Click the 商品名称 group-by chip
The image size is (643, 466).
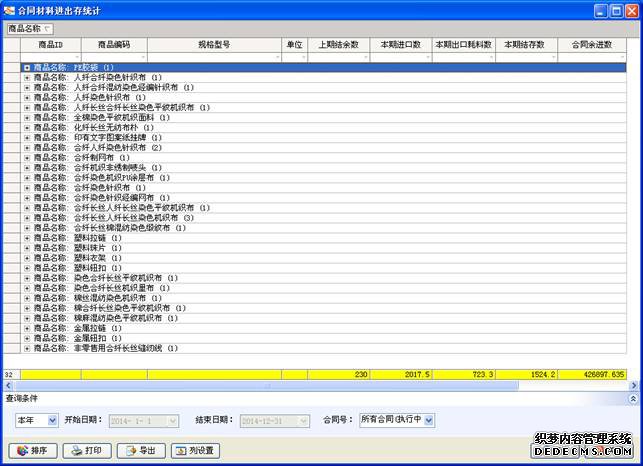pos(30,29)
